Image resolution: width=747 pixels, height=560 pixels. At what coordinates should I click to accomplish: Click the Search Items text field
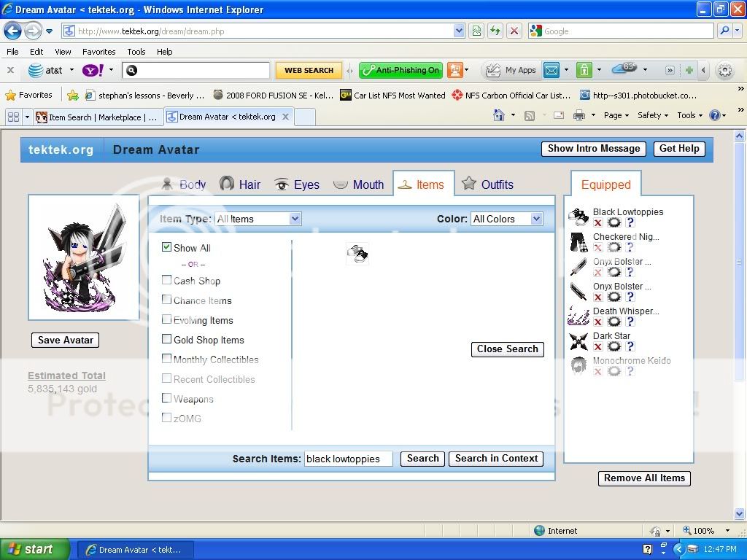click(348, 459)
